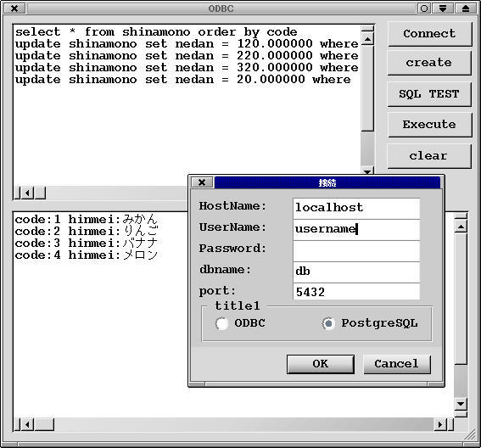Click results pane horizontal scrollbar thumb
The image size is (481, 448).
click(44, 425)
